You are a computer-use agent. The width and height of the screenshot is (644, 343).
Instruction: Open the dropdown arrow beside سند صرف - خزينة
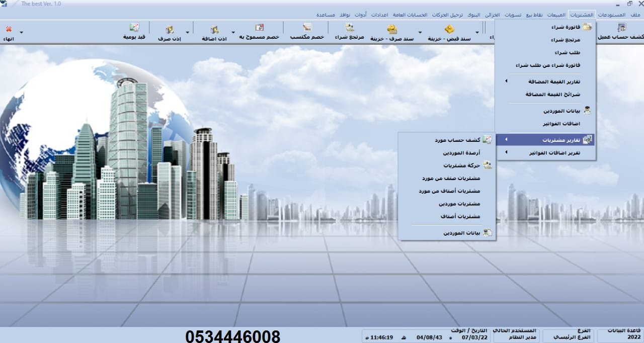click(x=420, y=33)
